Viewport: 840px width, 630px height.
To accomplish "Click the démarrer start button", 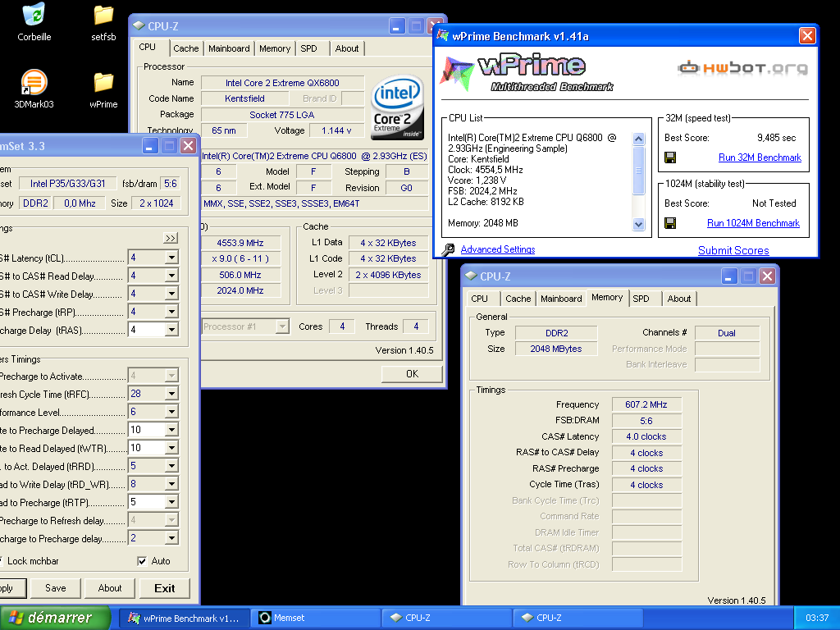I will (55, 618).
